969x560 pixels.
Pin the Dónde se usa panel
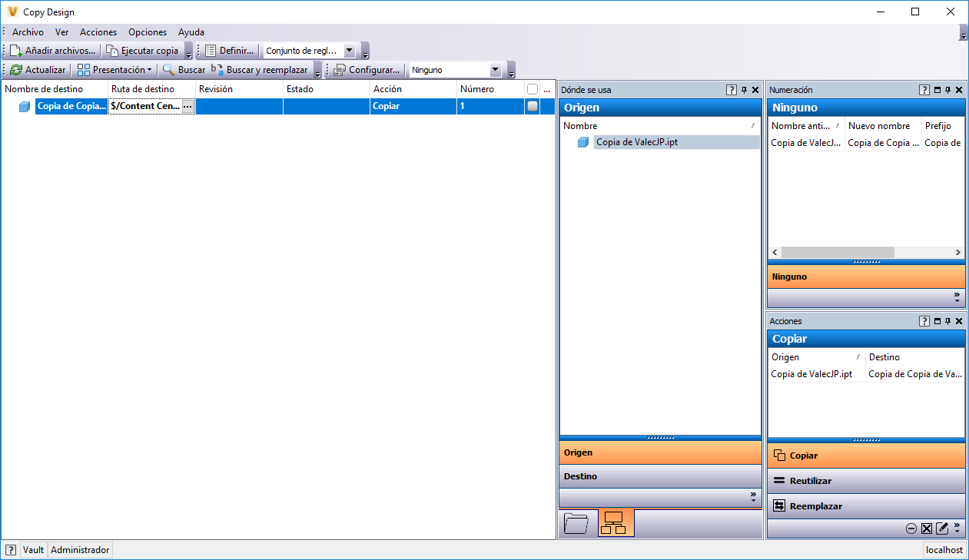click(744, 90)
